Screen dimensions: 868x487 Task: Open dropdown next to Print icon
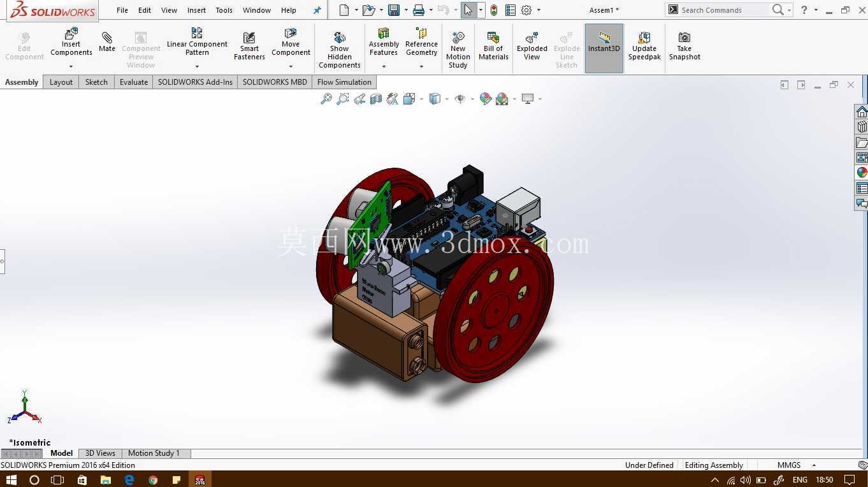point(431,10)
